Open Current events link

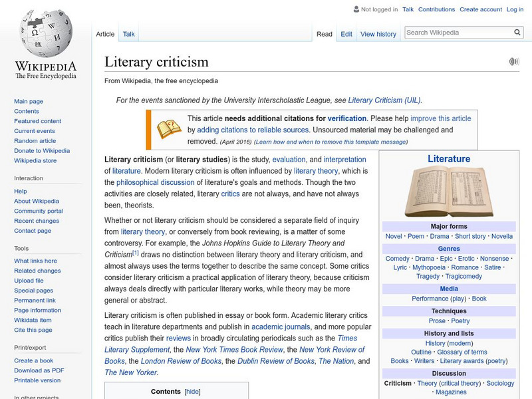pyautogui.click(x=35, y=130)
